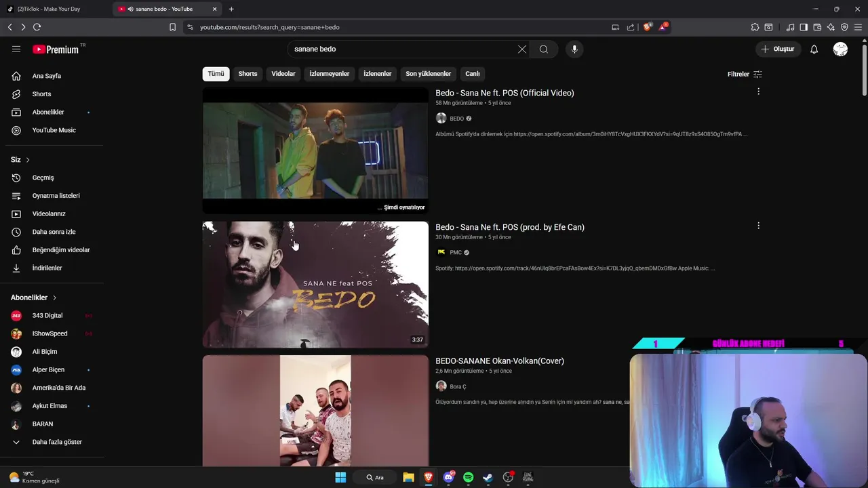This screenshot has height=488, width=868.
Task: Open the browser extensions puzzle icon
Action: pyautogui.click(x=755, y=27)
